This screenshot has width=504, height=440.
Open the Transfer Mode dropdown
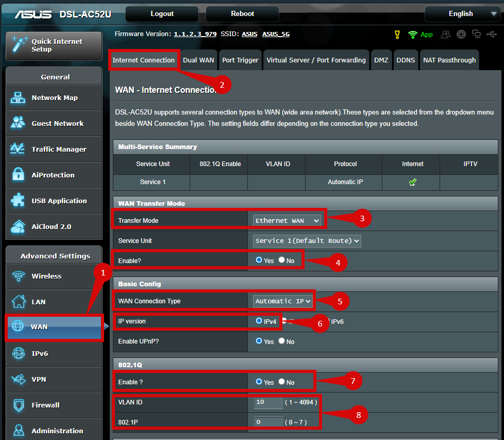[x=288, y=220]
